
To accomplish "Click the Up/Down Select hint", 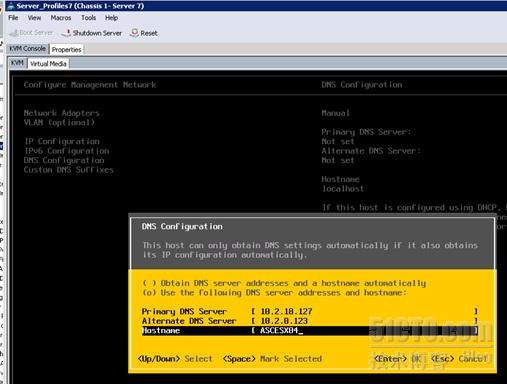I will pos(175,359).
